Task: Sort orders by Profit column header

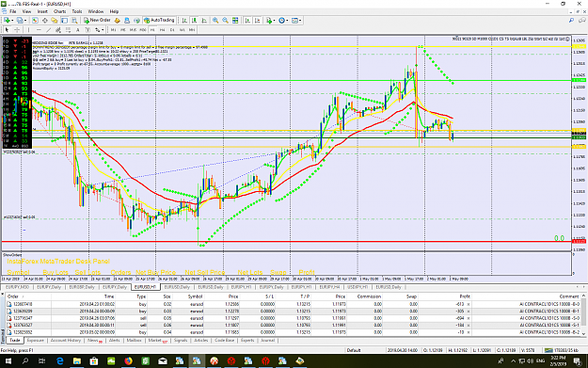Action: [465, 296]
